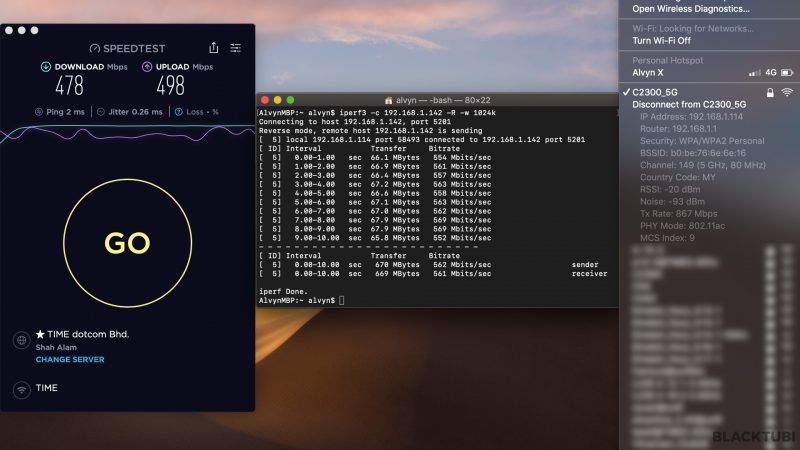
Task: Click the Wi-Fi signal icon beside C2300_5G
Action: click(787, 92)
